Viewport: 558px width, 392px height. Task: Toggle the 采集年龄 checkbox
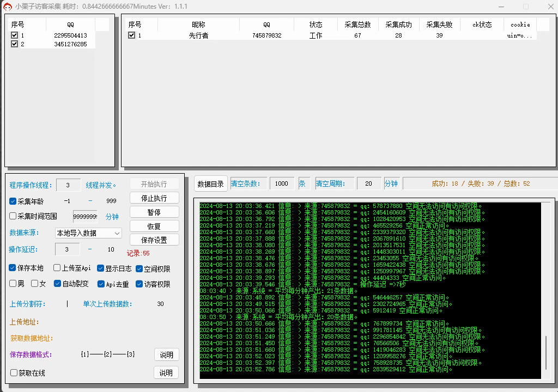pyautogui.click(x=13, y=201)
